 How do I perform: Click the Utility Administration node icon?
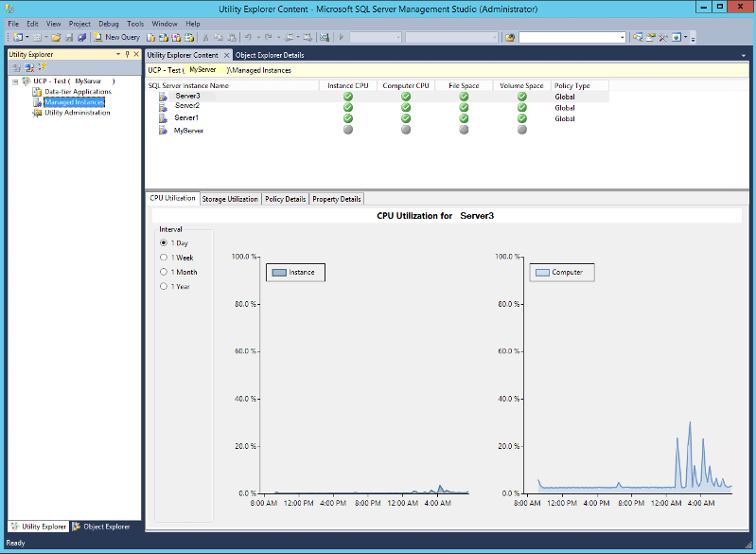[37, 113]
